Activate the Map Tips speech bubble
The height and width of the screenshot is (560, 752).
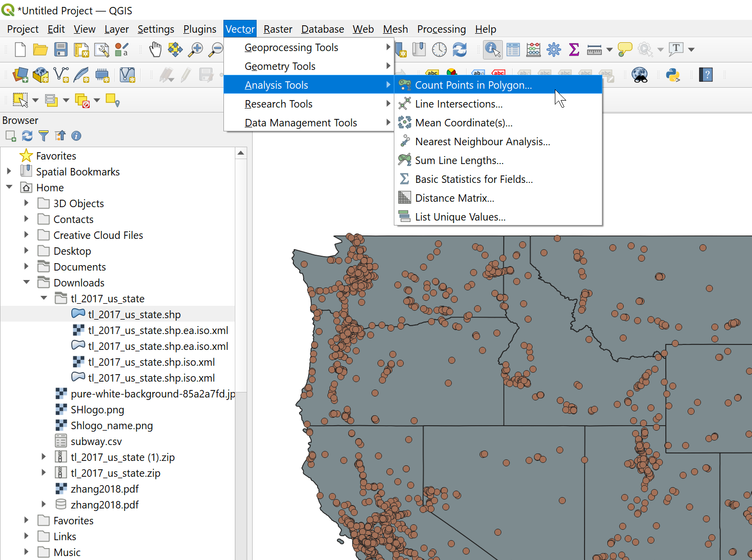coord(625,49)
